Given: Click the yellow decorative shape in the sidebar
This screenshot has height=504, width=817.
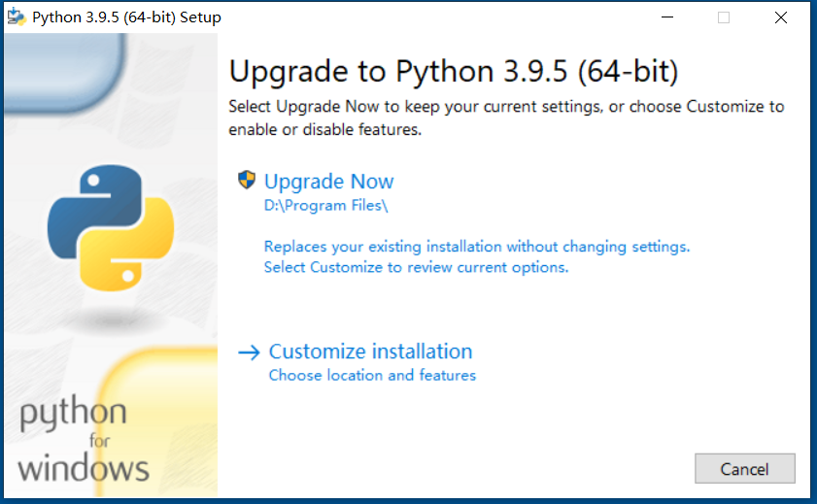Looking at the screenshot, I should 158,422.
